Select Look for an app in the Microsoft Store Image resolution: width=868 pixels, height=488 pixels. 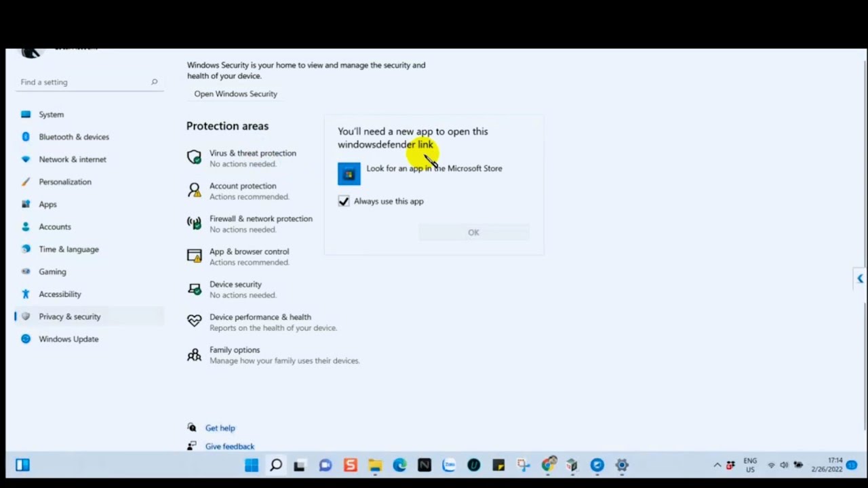(434, 169)
